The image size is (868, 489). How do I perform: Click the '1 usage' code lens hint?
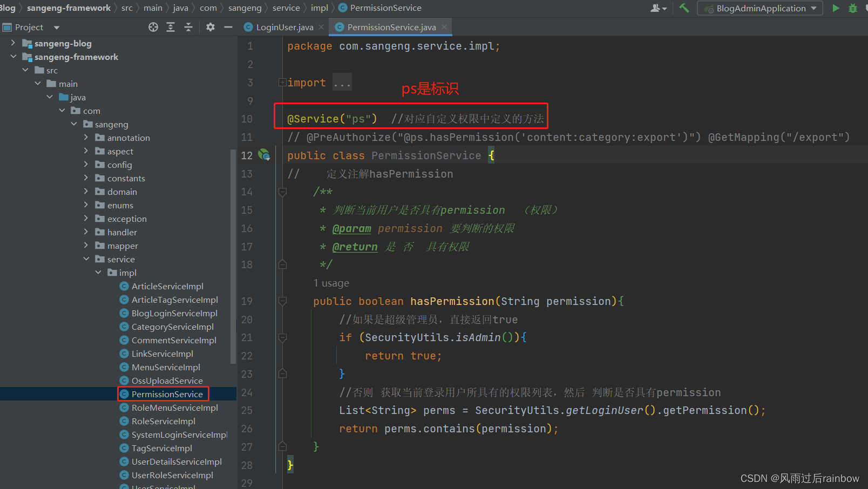tap(331, 283)
